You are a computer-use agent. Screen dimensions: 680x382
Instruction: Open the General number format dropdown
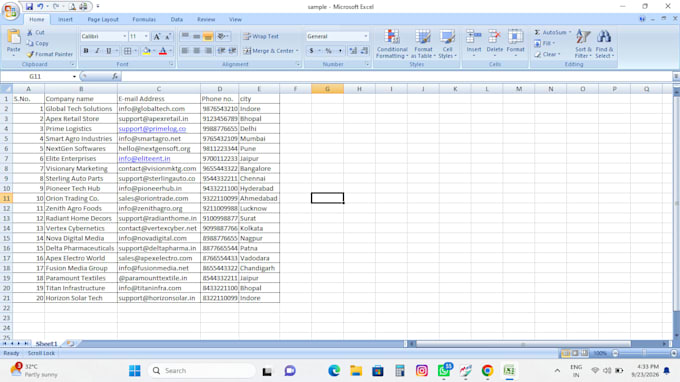point(366,36)
